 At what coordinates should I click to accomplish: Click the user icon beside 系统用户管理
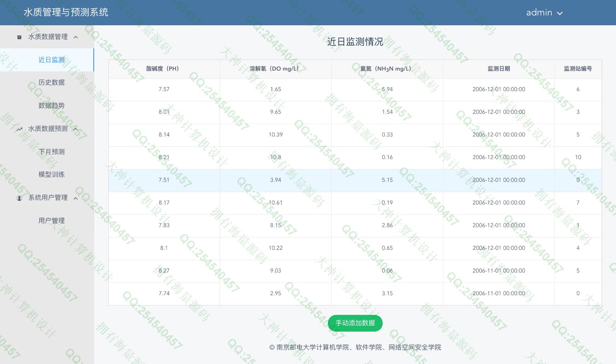point(19,198)
